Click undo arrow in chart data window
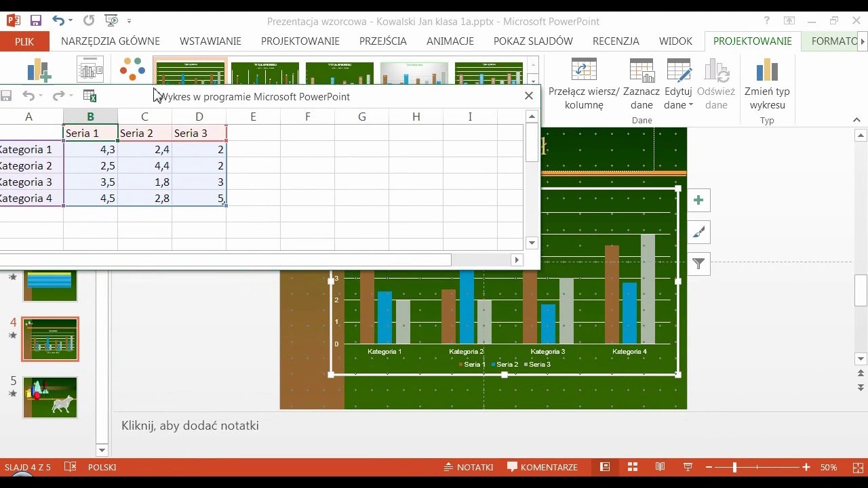868x488 pixels. pos(28,96)
